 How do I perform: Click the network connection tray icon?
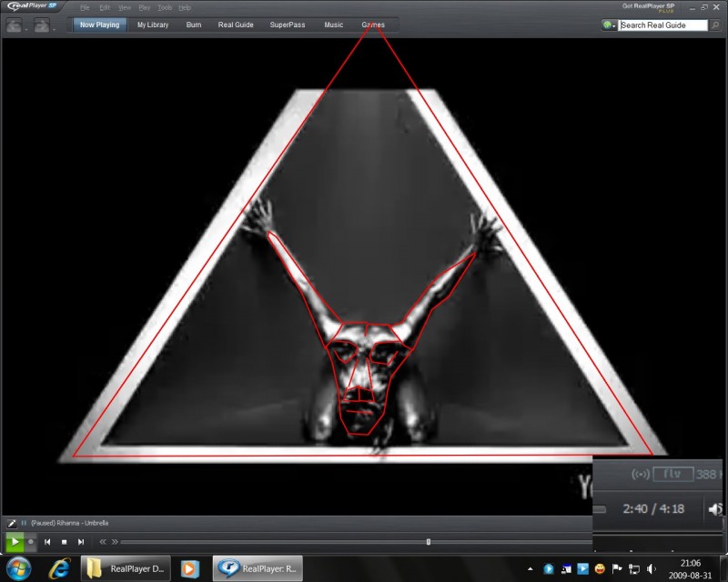tap(634, 569)
